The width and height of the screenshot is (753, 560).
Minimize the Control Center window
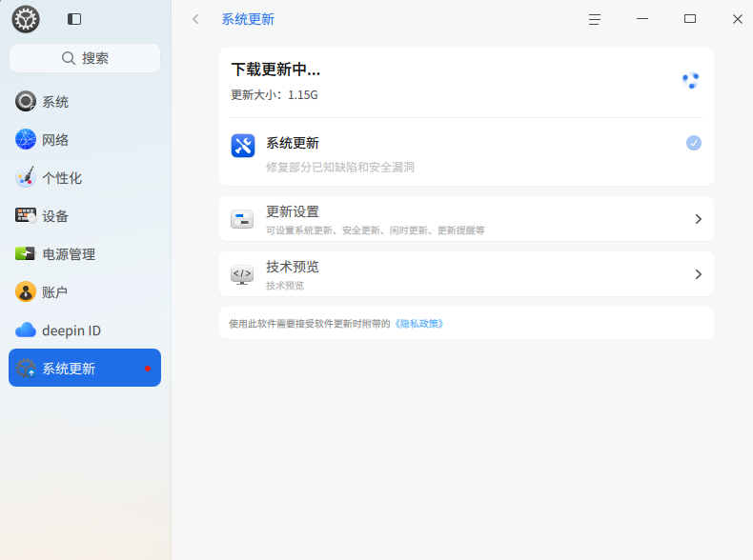point(642,19)
